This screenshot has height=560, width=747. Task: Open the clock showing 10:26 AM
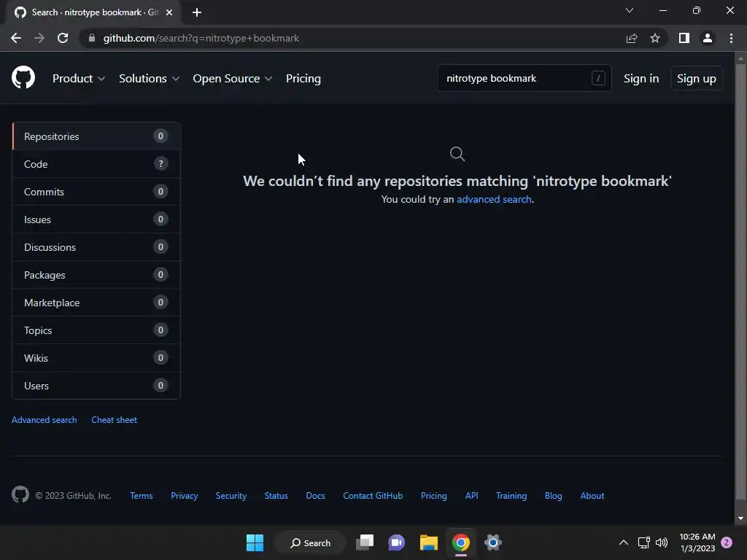point(697,542)
